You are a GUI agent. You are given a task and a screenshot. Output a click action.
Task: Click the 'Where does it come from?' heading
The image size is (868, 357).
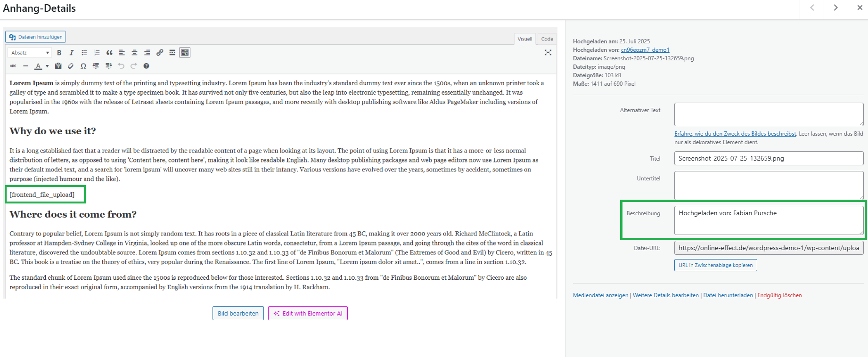tap(73, 214)
